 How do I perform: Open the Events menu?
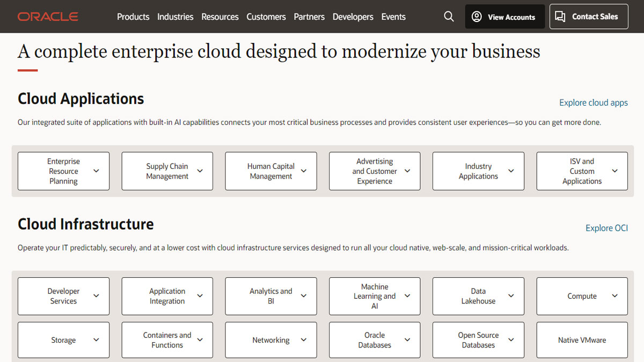pos(393,17)
